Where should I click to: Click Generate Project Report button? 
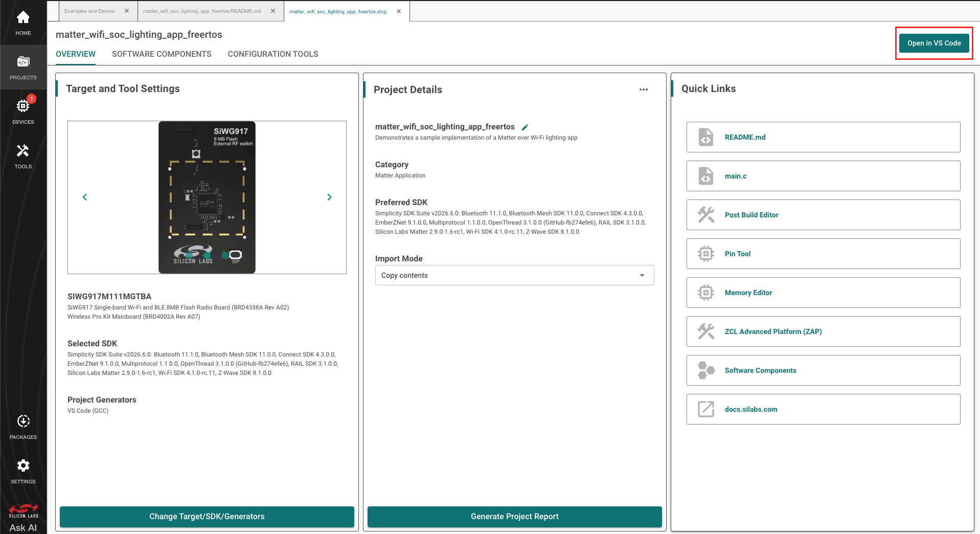pos(515,517)
